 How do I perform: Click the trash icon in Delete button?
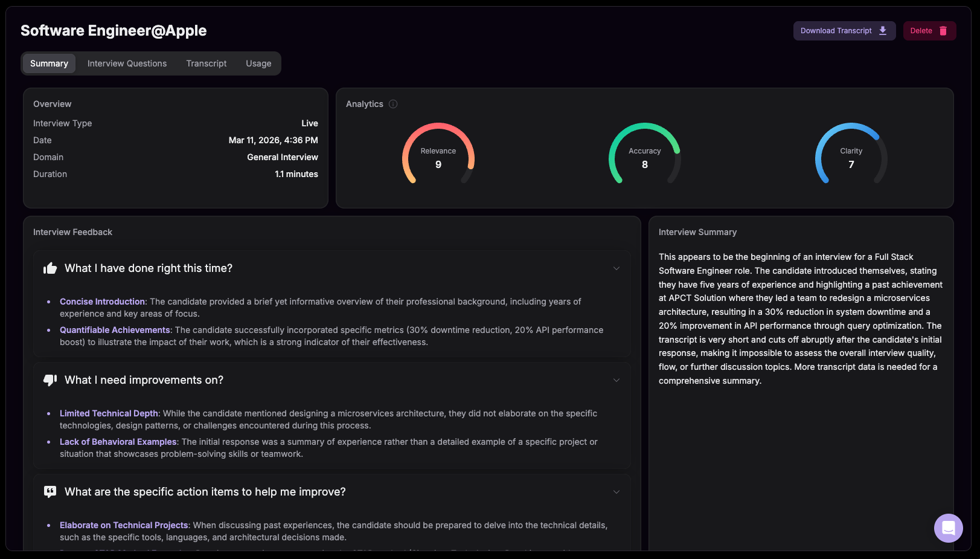[x=943, y=31]
